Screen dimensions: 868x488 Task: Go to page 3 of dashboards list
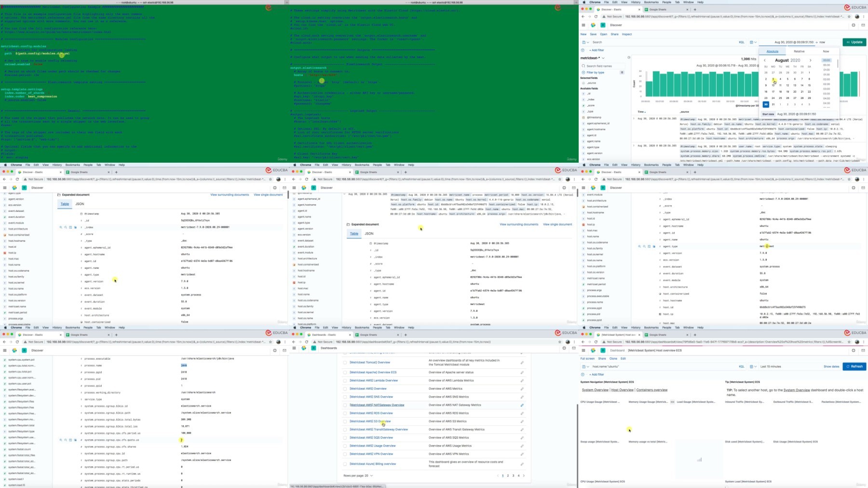513,475
